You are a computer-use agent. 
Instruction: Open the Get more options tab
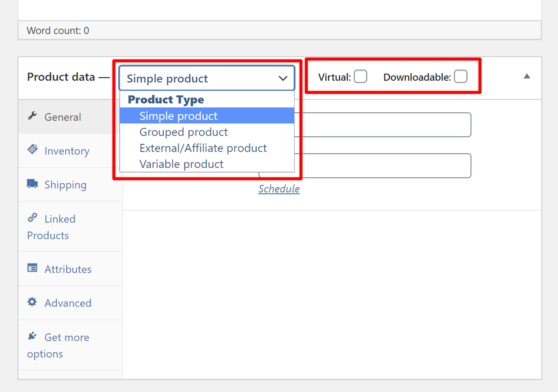click(70, 345)
